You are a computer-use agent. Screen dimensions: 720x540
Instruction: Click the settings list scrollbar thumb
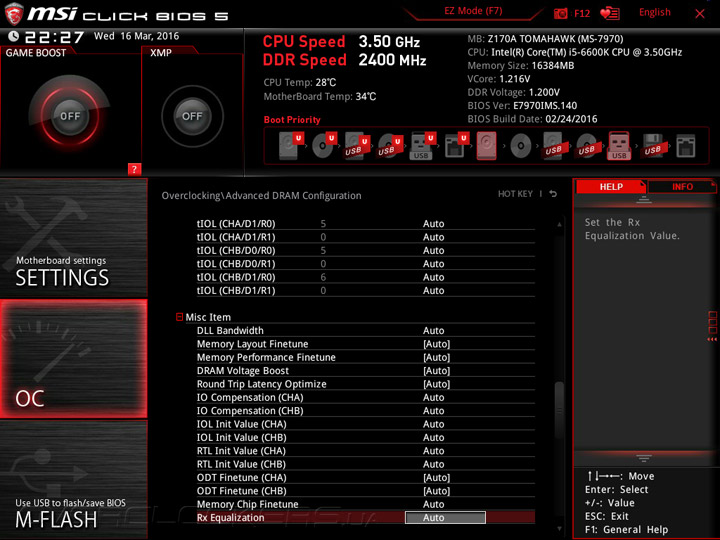pos(559,409)
